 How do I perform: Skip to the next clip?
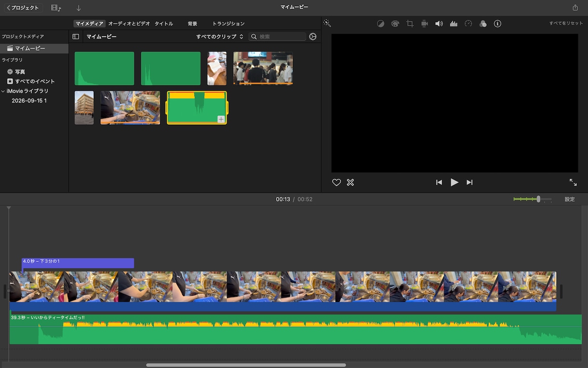point(469,182)
